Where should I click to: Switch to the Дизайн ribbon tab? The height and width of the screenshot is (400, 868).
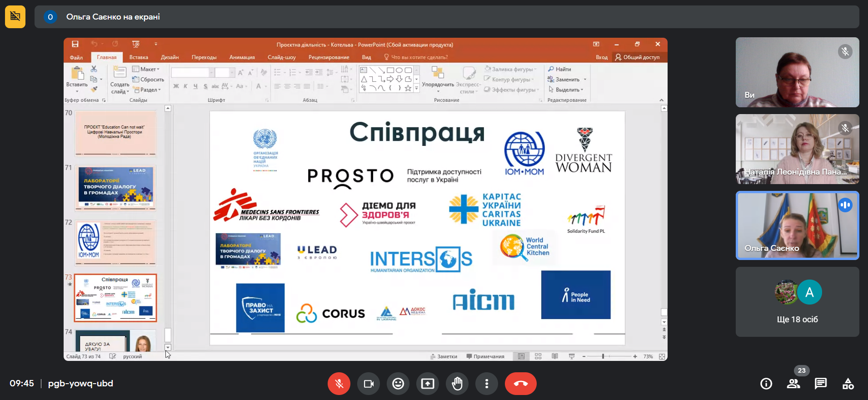170,57
